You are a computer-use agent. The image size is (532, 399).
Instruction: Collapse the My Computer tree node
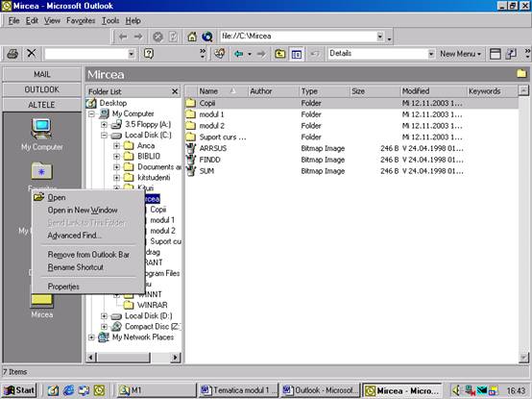pos(91,113)
